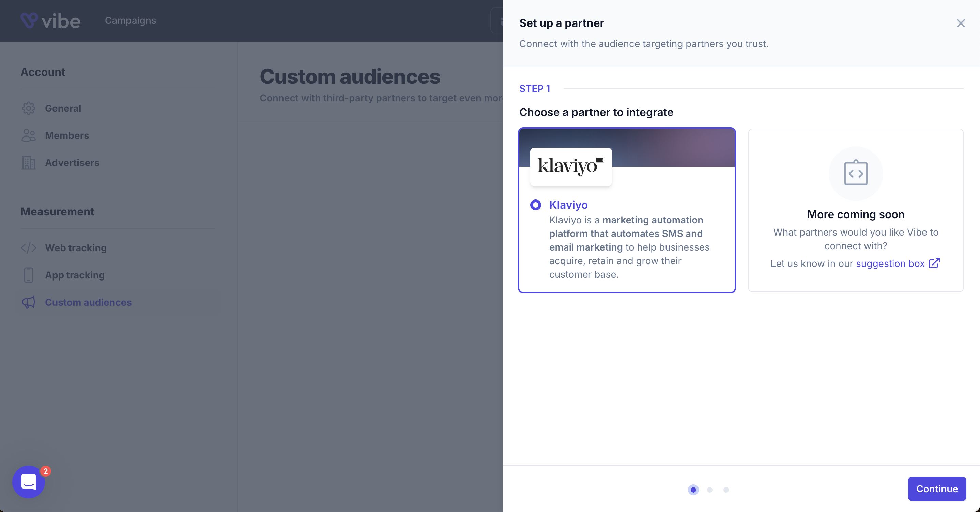Go to the first step pagination dot

point(693,490)
